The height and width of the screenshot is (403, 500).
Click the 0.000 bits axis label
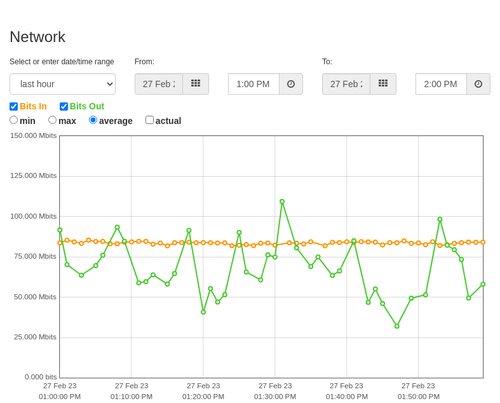(41, 377)
